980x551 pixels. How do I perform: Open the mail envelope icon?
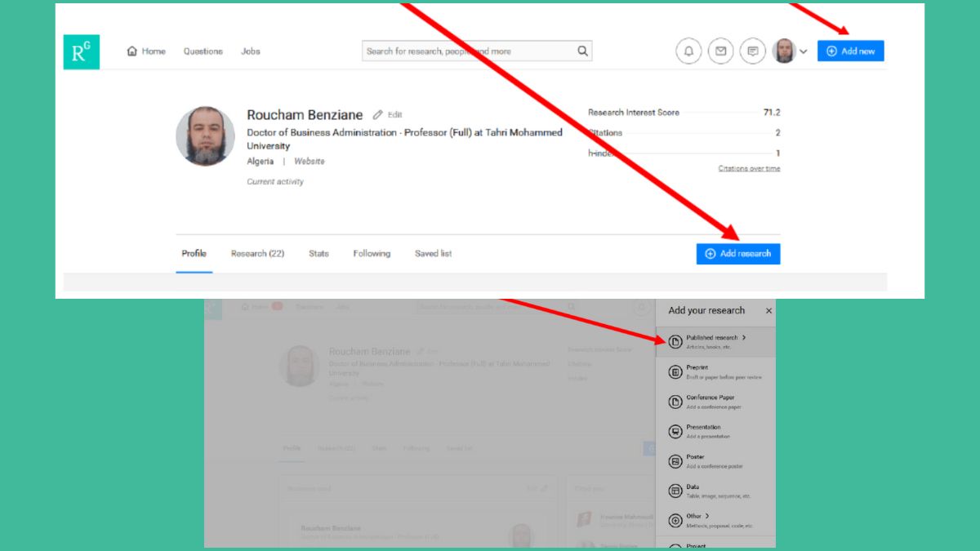720,51
